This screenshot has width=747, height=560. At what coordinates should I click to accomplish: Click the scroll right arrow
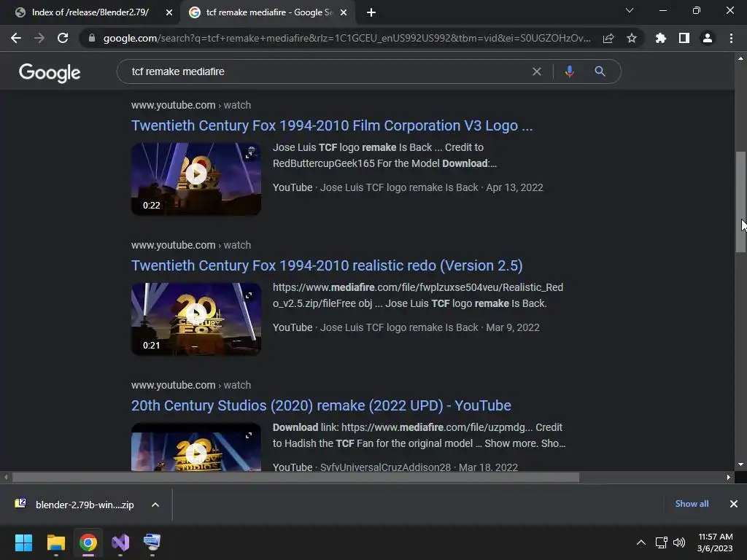(x=729, y=477)
